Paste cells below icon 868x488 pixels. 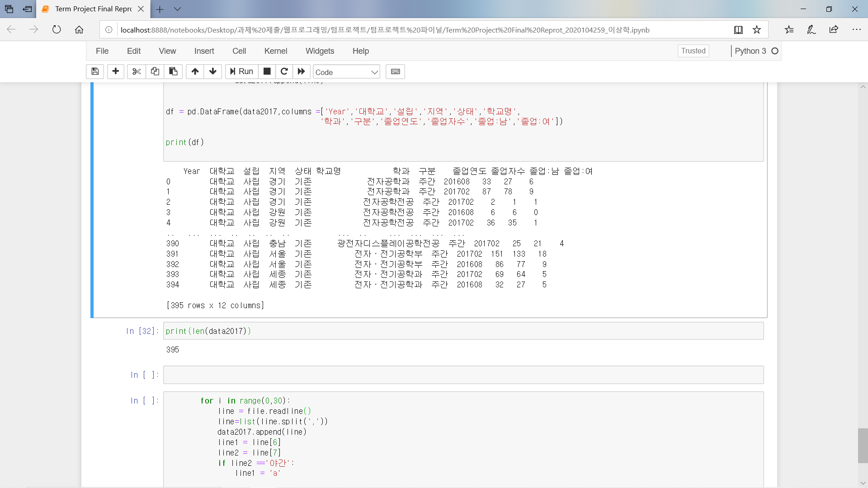tap(173, 71)
